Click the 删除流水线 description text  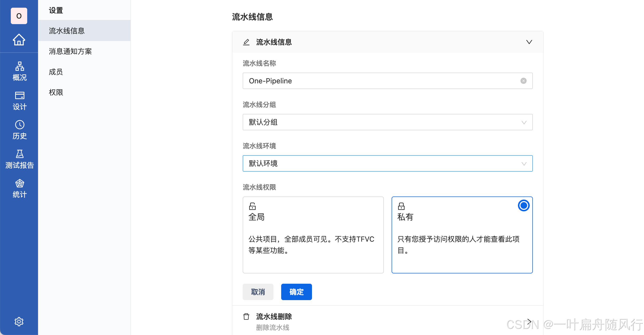[273, 328]
